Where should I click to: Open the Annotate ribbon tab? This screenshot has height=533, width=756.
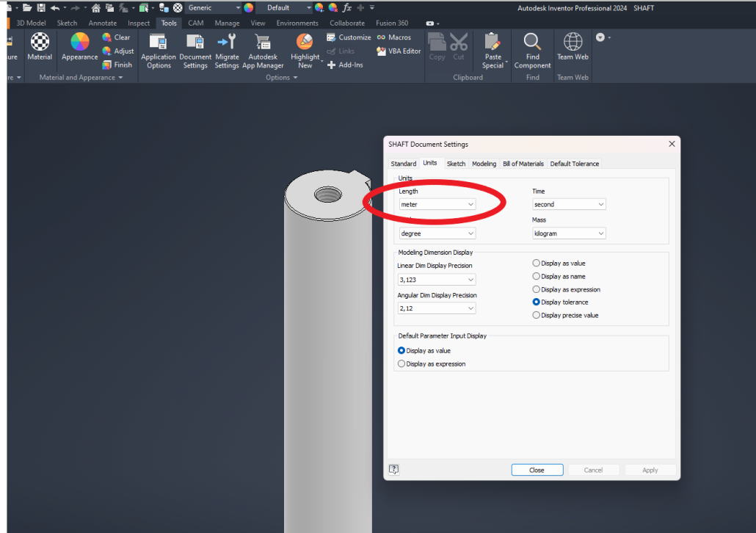click(x=103, y=23)
